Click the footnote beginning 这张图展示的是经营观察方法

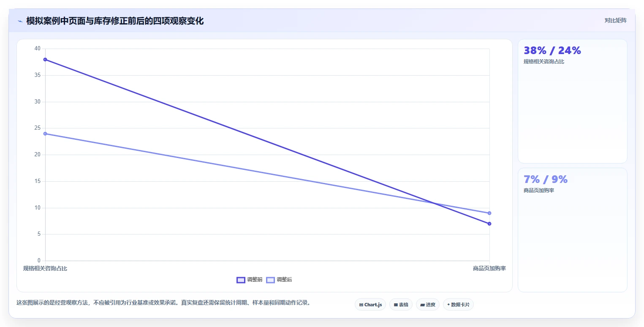tap(163, 303)
